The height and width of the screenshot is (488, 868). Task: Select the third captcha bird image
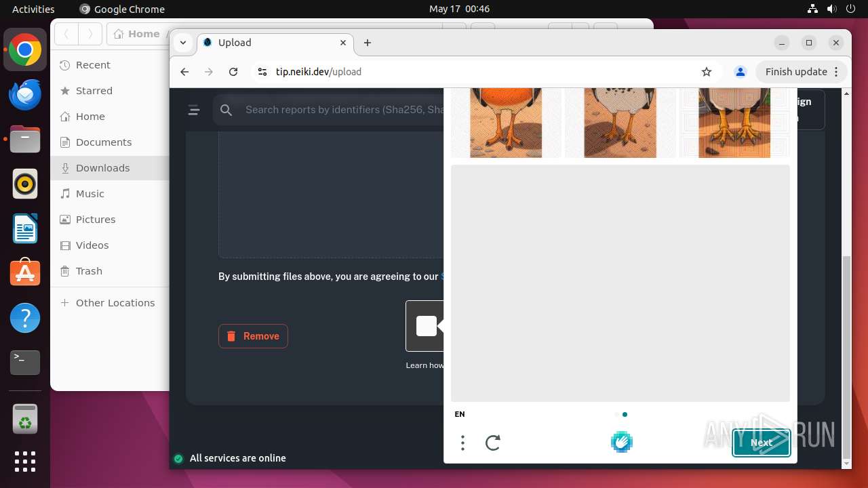click(x=734, y=123)
